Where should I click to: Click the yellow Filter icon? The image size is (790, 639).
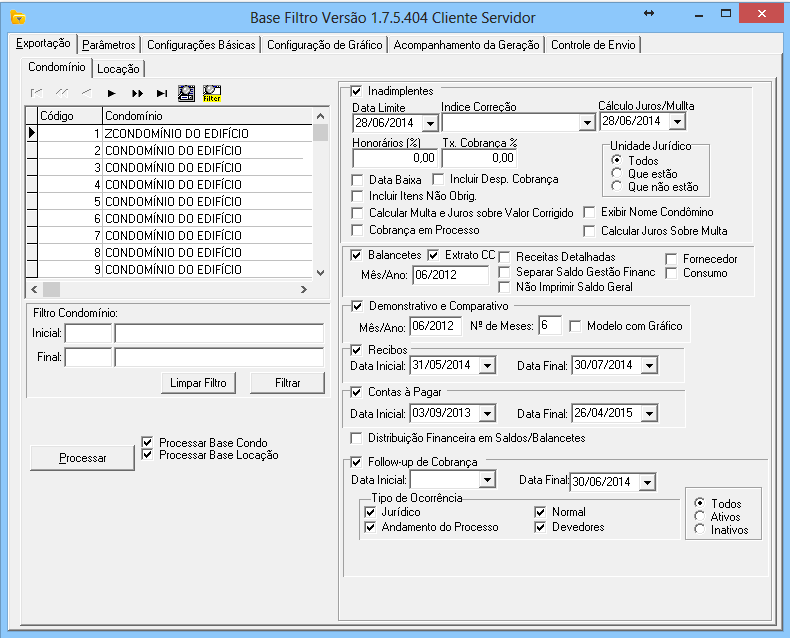(211, 93)
